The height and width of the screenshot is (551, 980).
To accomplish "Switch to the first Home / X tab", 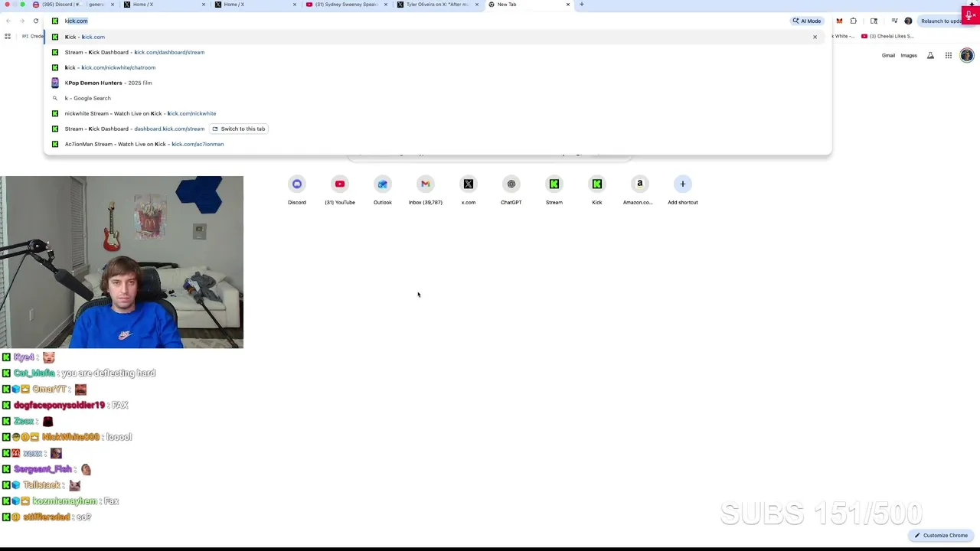I will pyautogui.click(x=163, y=5).
